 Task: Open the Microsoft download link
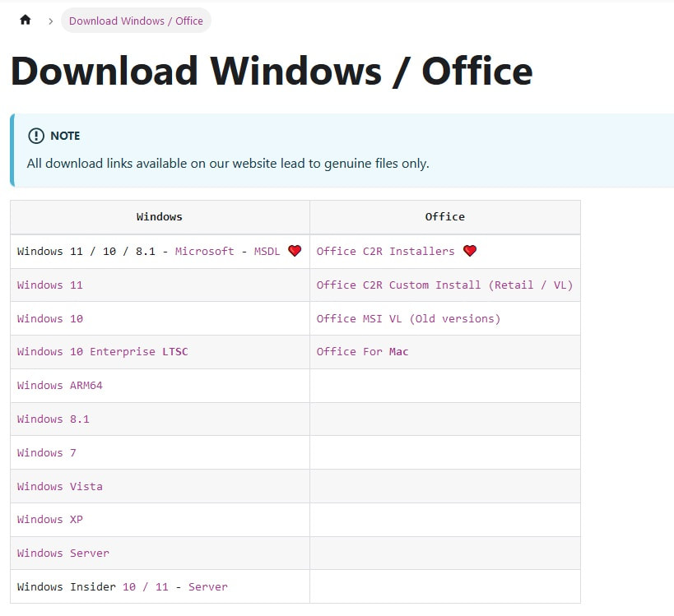tap(204, 251)
